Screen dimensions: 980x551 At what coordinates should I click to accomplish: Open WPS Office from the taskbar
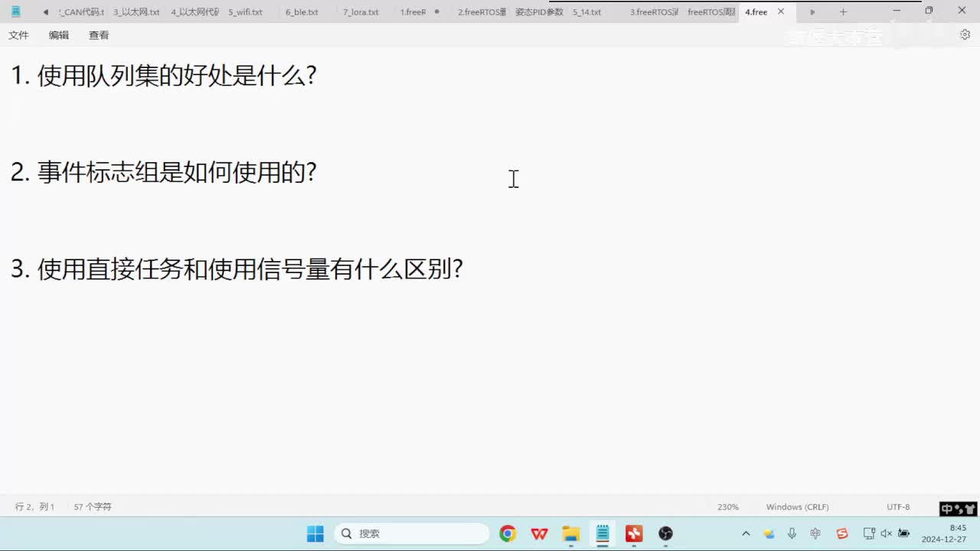tap(539, 533)
